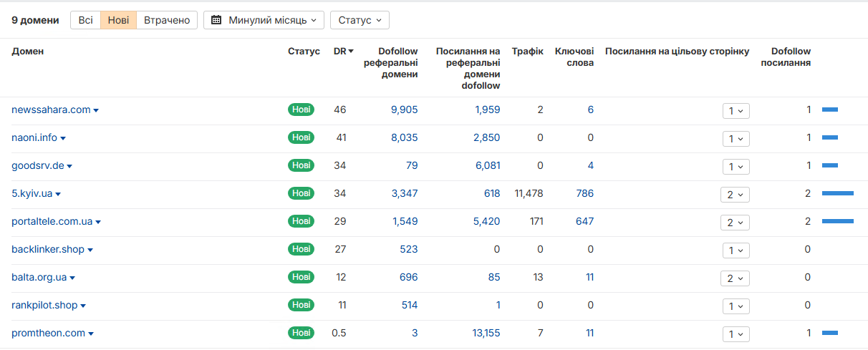Click 5,420 linked domains value
Screen dimensions: 868x350
[x=487, y=221]
